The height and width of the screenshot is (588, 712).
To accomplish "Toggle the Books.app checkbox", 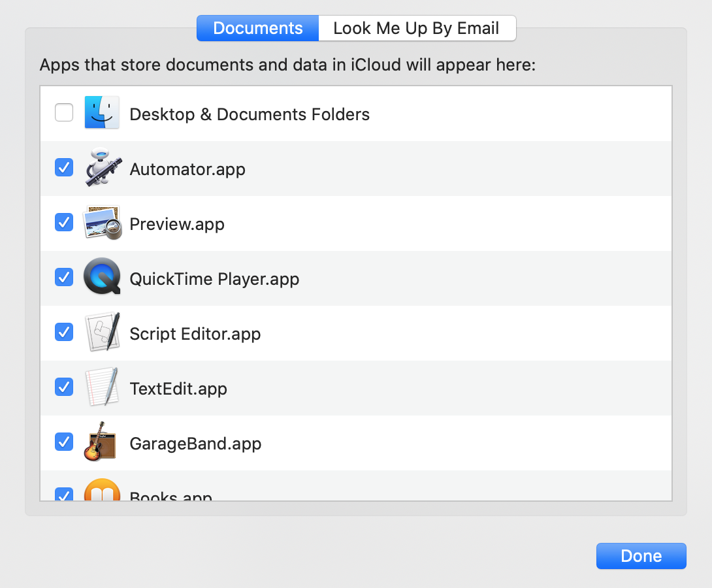I will pyautogui.click(x=64, y=494).
